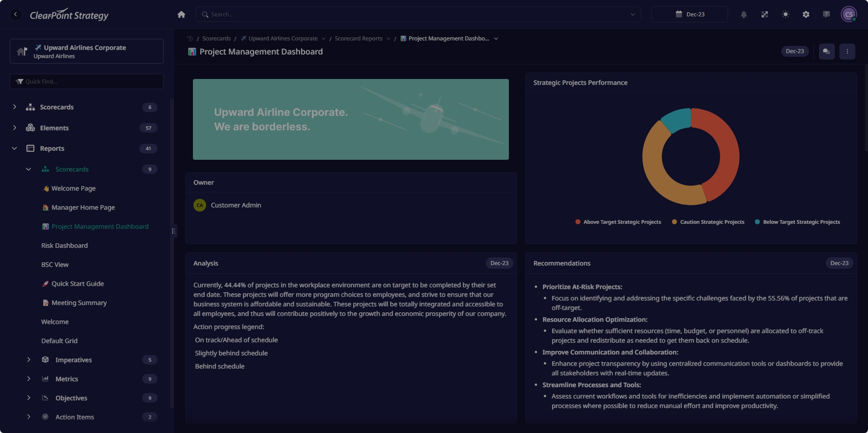
Task: Focus the Quick Find filter box
Action: 87,82
